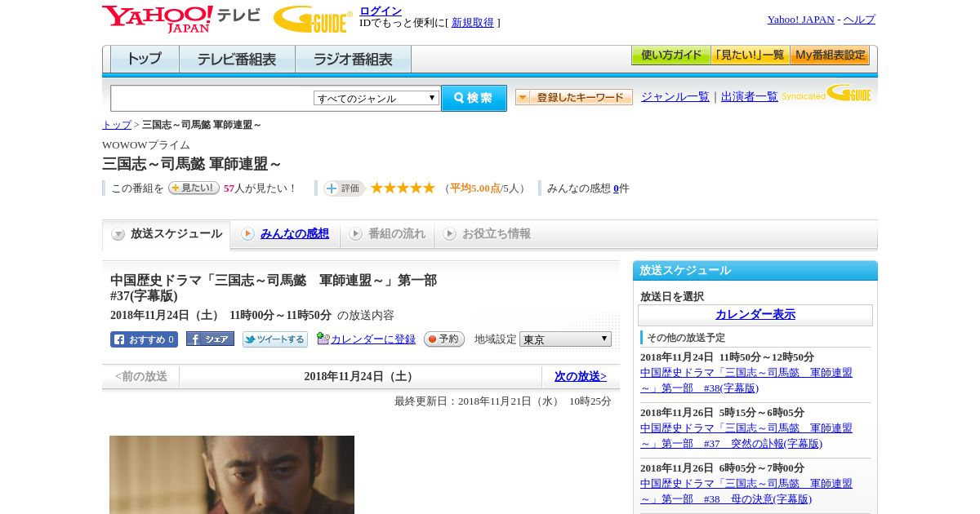Click the Facebook シェア button

tap(210, 339)
